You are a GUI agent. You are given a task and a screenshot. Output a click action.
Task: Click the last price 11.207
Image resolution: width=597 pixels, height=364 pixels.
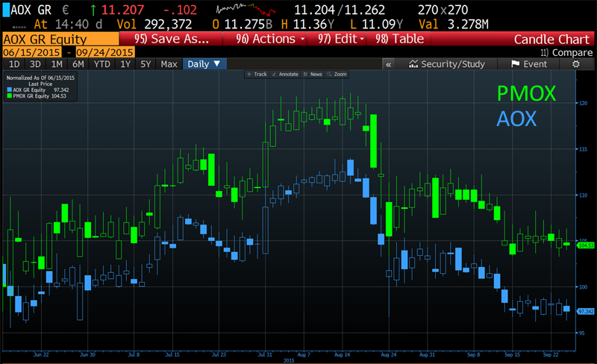[122, 10]
